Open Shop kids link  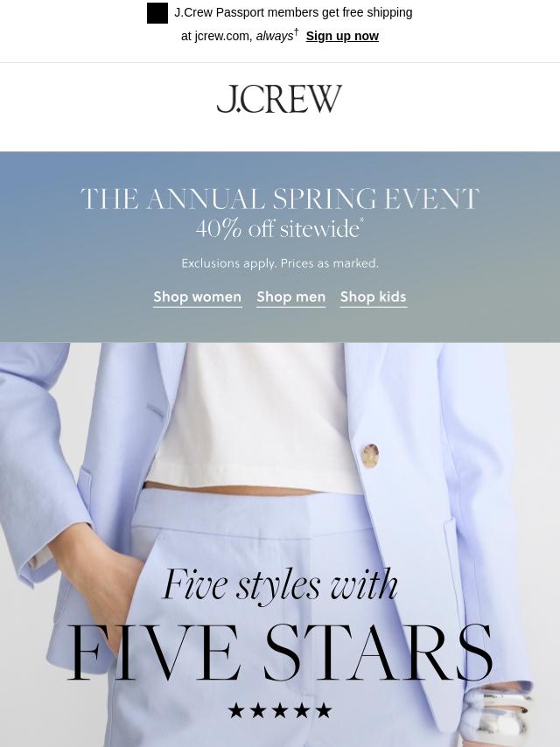pyautogui.click(x=373, y=297)
